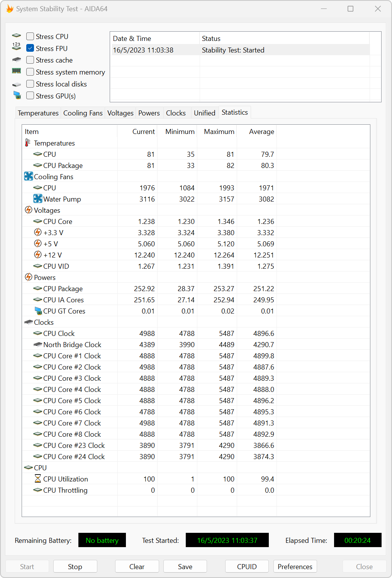Open the CPUID panel button

coord(247,566)
